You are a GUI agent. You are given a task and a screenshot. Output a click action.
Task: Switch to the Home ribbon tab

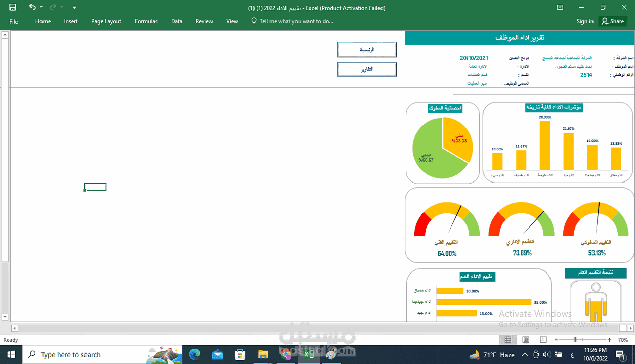pyautogui.click(x=43, y=21)
